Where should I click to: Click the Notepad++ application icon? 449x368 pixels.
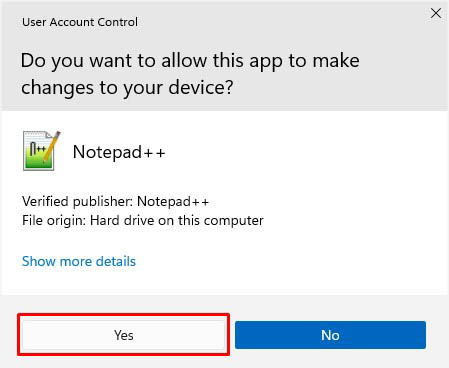click(x=41, y=151)
